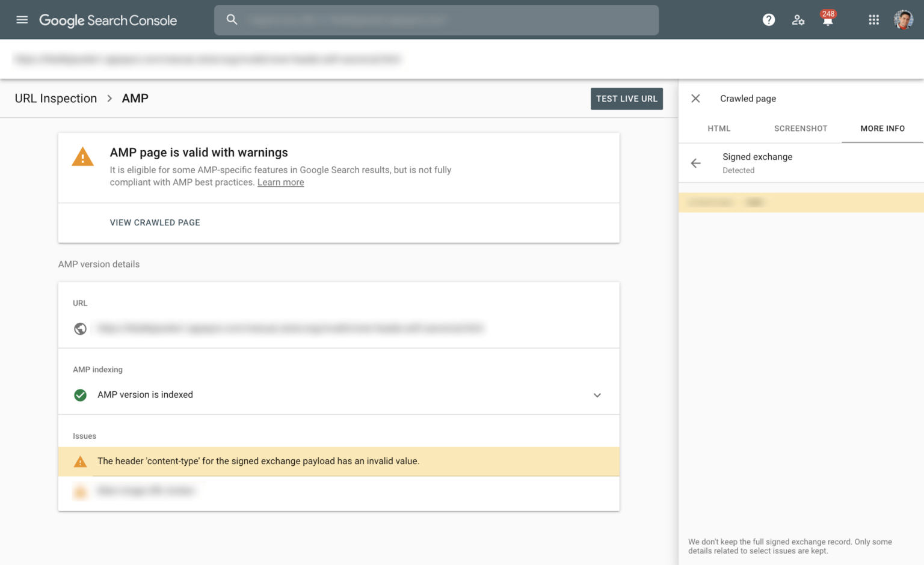This screenshot has height=565, width=924.
Task: Go back using Signed exchange arrow
Action: 696,163
